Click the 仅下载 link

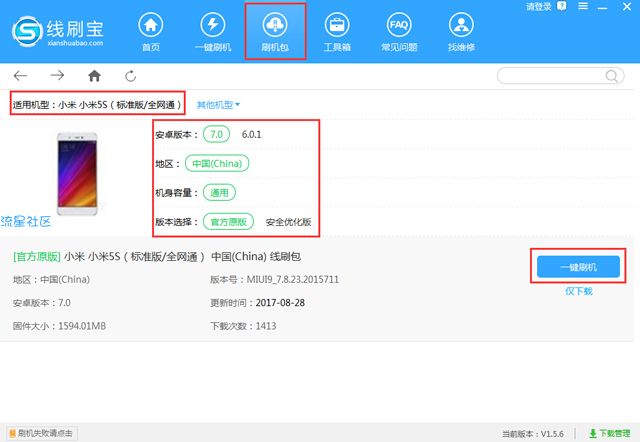578,291
